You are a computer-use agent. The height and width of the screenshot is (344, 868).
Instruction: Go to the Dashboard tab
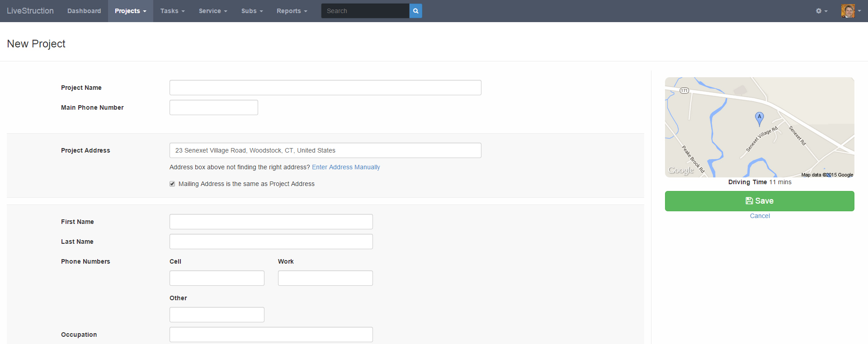click(x=84, y=11)
